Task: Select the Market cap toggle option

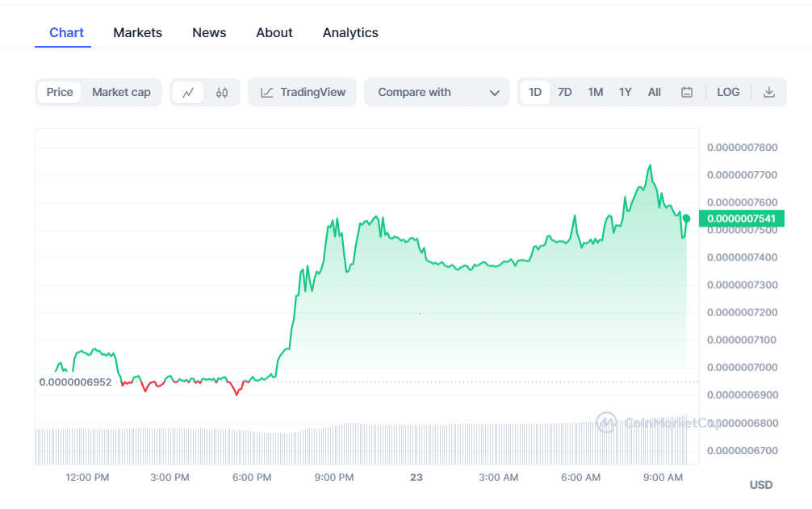Action: coord(121,92)
